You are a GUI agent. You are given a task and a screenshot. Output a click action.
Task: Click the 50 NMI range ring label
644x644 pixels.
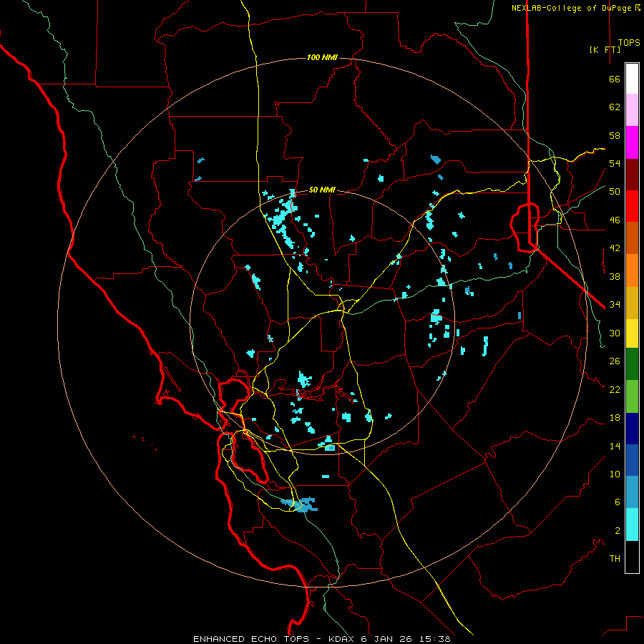pyautogui.click(x=322, y=190)
